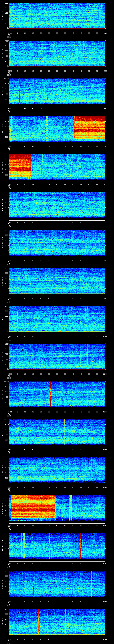Click the '2:00' end time label
Image resolution: width=114 pixels, height=644 pixels.
[x=105, y=33]
